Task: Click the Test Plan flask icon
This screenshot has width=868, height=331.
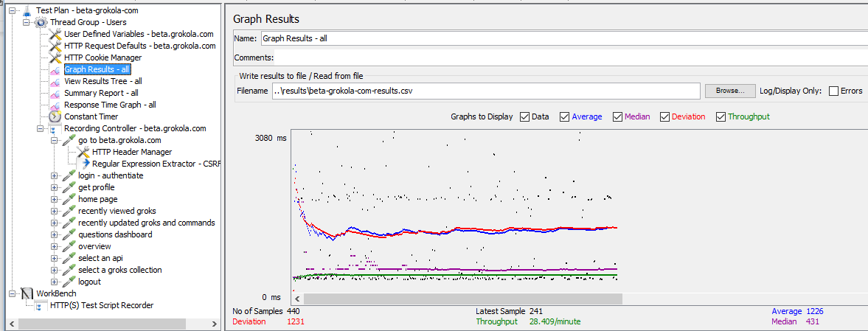Action: click(27, 10)
